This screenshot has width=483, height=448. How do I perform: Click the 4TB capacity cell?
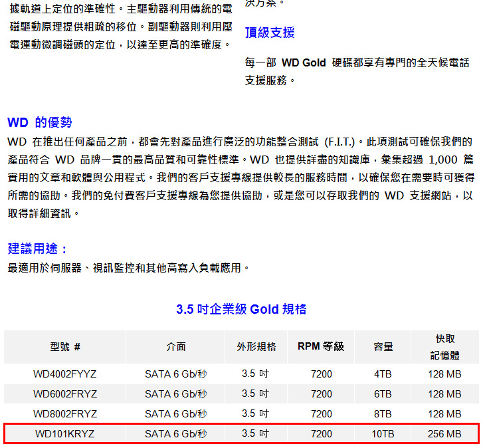383,374
